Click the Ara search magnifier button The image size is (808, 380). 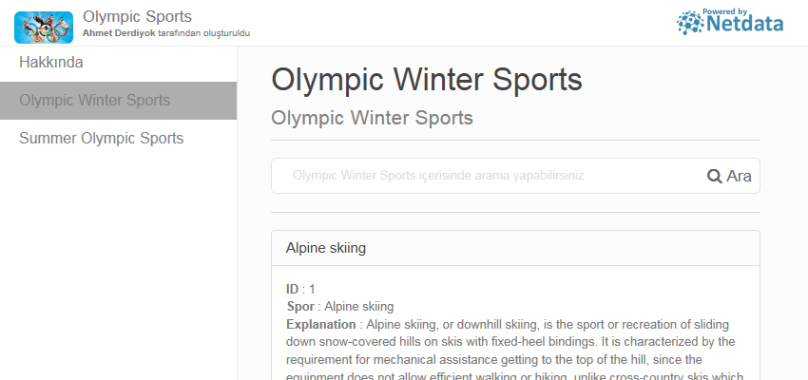(x=729, y=176)
